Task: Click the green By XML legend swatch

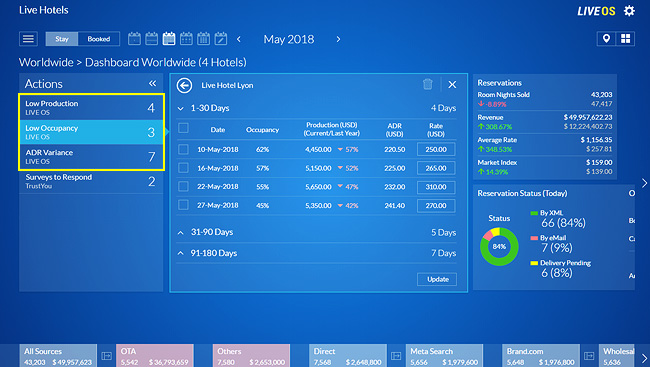Action: pyautogui.click(x=534, y=213)
